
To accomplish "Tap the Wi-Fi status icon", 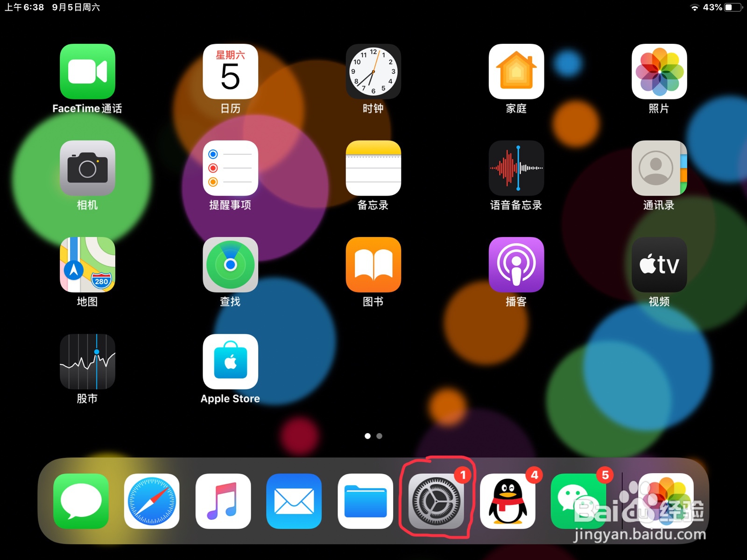I will pyautogui.click(x=695, y=7).
